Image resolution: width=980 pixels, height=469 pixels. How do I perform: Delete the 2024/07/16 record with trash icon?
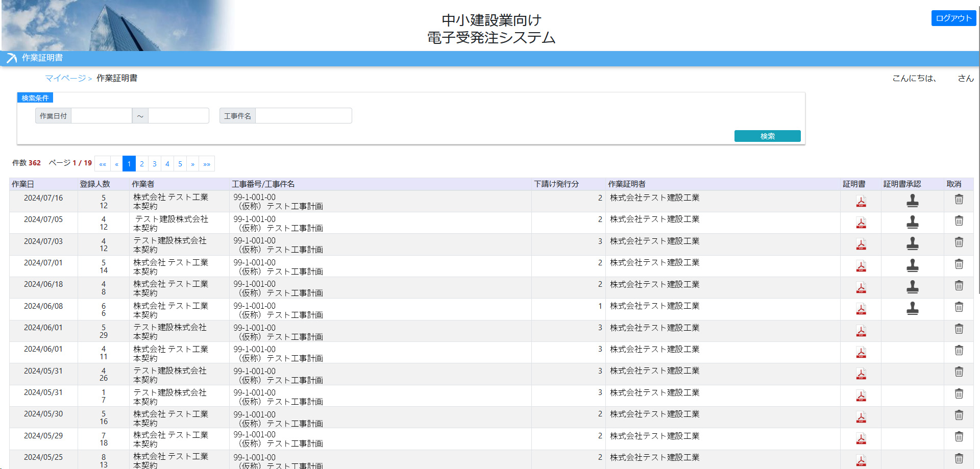(959, 200)
